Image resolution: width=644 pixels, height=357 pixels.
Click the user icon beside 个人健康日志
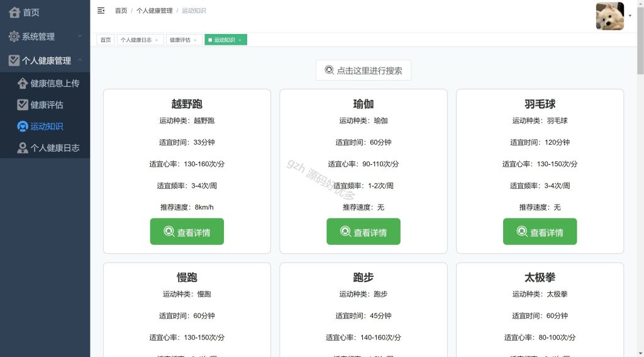pos(23,148)
